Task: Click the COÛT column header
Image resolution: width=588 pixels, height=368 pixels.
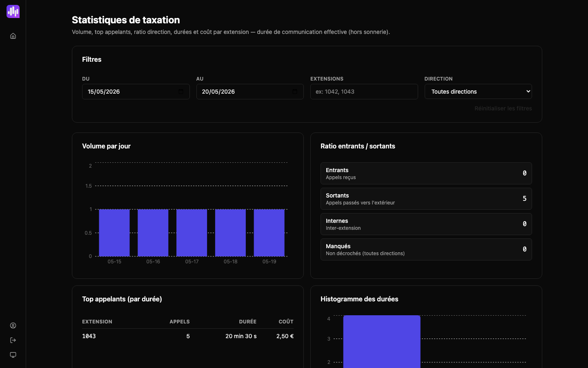Action: [286, 322]
